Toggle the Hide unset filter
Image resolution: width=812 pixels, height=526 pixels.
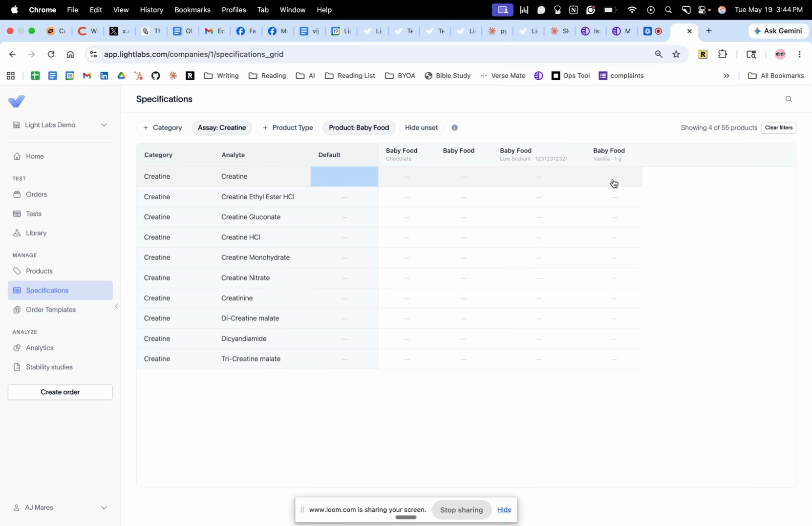421,128
